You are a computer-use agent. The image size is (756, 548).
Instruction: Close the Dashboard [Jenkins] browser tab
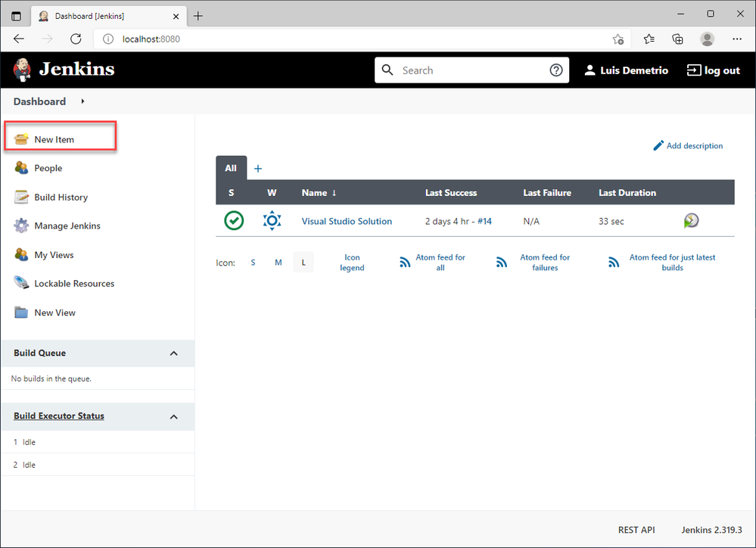[x=176, y=17]
